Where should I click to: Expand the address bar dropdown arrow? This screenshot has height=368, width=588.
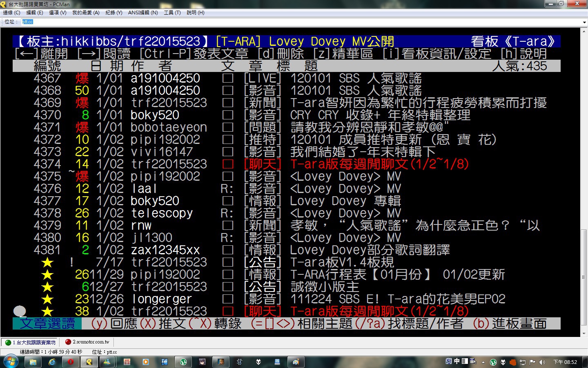tap(584, 22)
